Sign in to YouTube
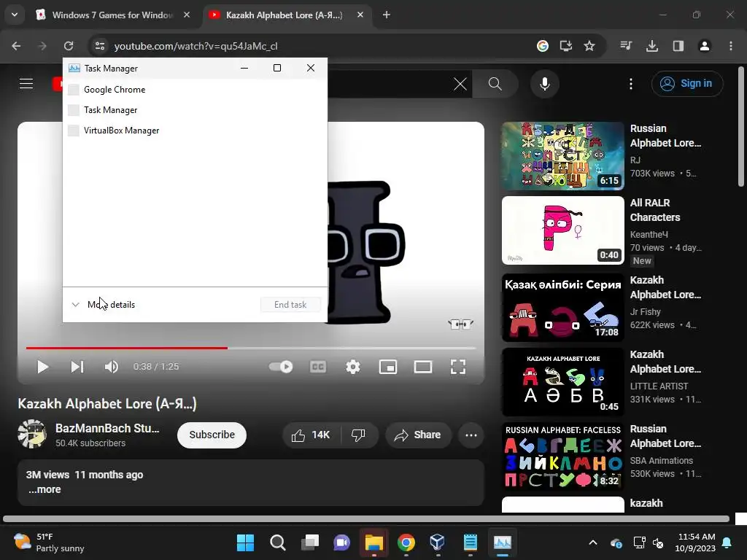Viewport: 747px width, 560px height. pos(687,83)
